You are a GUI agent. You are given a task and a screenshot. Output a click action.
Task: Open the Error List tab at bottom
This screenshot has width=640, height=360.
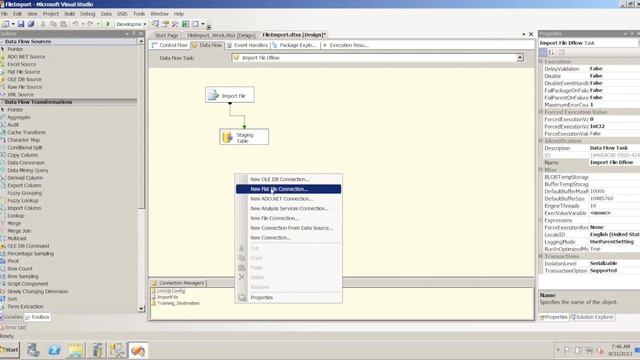[x=13, y=327]
